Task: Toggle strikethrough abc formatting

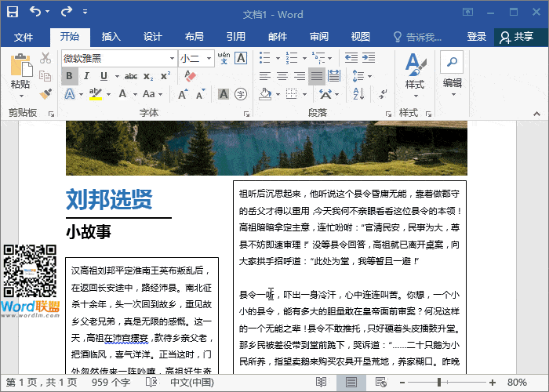Action: tap(131, 76)
